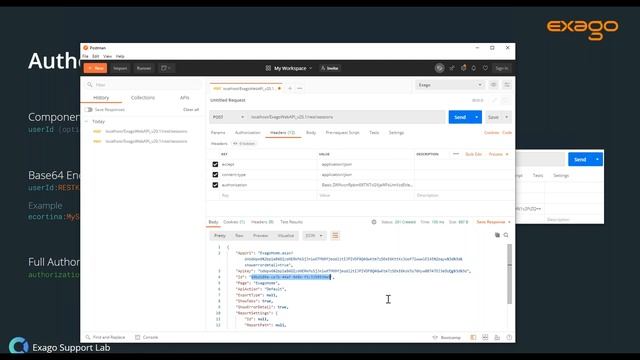
Task: Open the Exago environment dropdown
Action: tap(450, 85)
